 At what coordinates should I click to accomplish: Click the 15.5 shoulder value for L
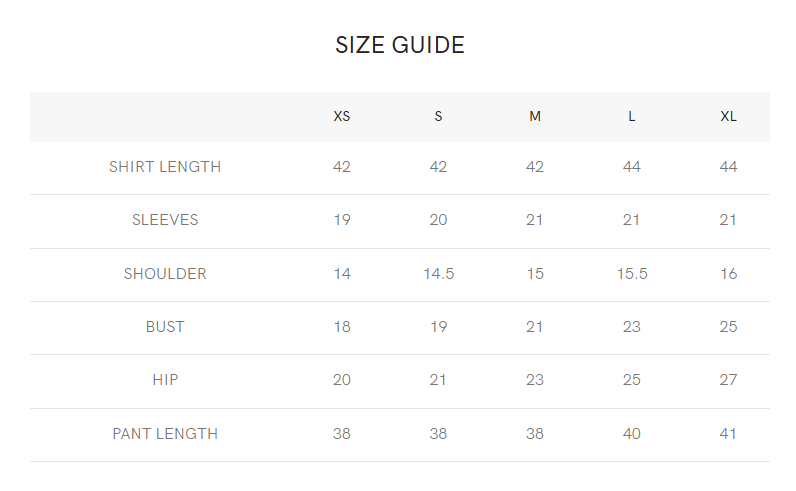(632, 274)
